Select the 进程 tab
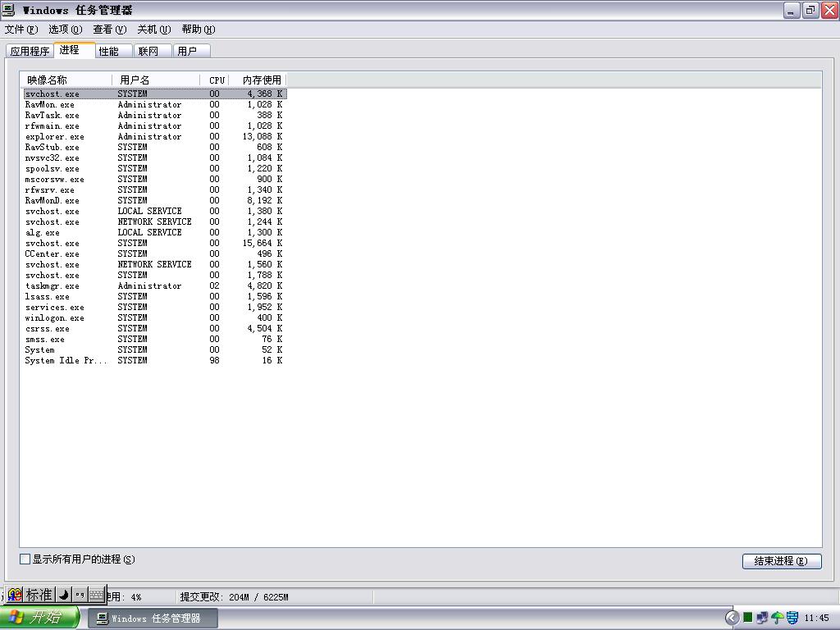The width and height of the screenshot is (840, 630). point(74,50)
